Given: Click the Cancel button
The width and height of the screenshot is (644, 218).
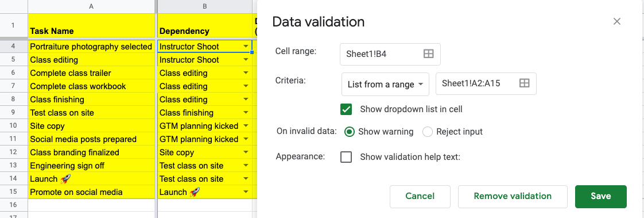Looking at the screenshot, I should point(420,196).
